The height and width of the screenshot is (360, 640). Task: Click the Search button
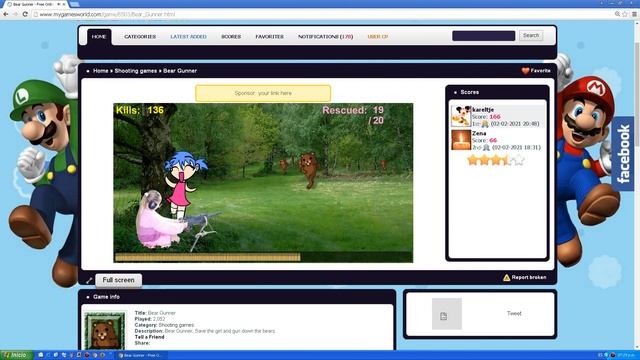tap(531, 36)
